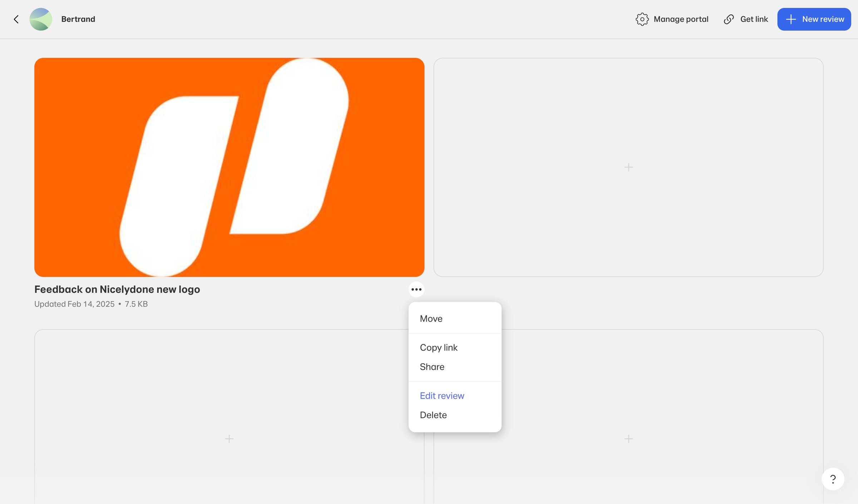Open Manage portal settings
The width and height of the screenshot is (858, 504).
click(x=672, y=19)
